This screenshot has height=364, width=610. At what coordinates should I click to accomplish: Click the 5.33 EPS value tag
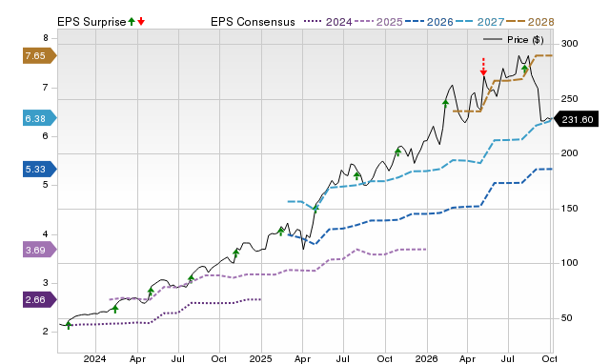click(40, 170)
